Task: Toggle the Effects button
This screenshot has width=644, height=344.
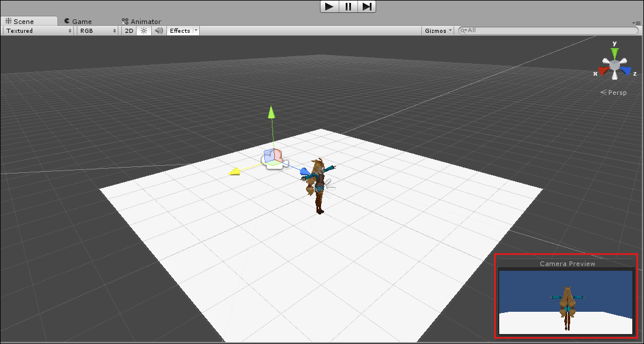Action: pyautogui.click(x=180, y=31)
